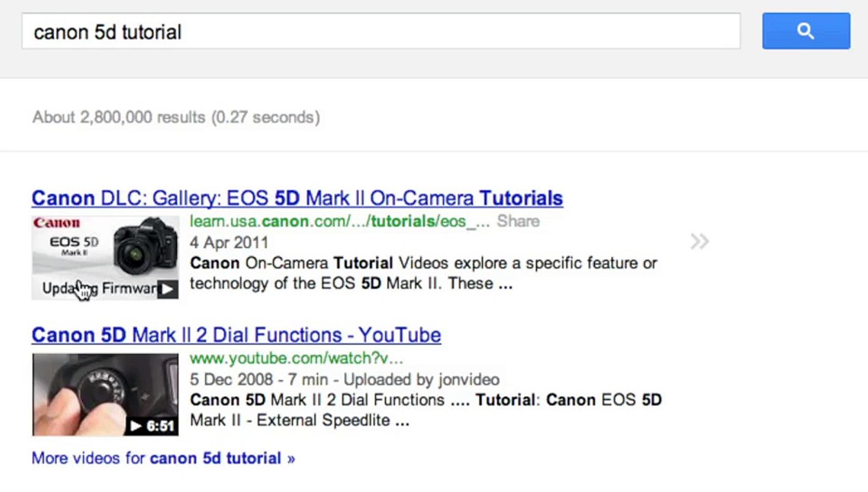Image resolution: width=868 pixels, height=492 pixels.
Task: Click the blue magnifier search button
Action: click(806, 31)
